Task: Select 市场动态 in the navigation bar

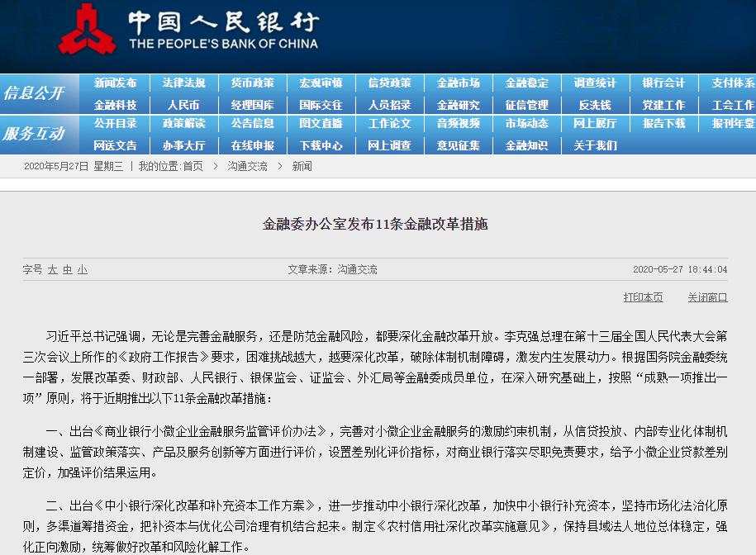Action: 526,123
